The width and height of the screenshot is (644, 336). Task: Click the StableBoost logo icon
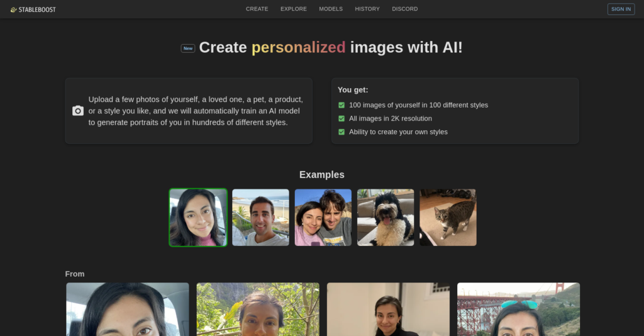tap(13, 9)
